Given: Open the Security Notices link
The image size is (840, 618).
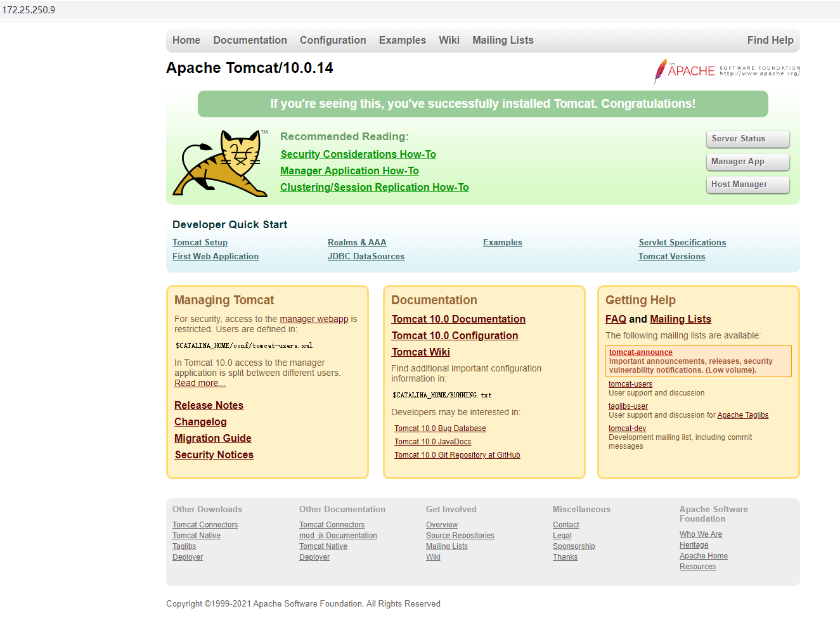Looking at the screenshot, I should 214,454.
